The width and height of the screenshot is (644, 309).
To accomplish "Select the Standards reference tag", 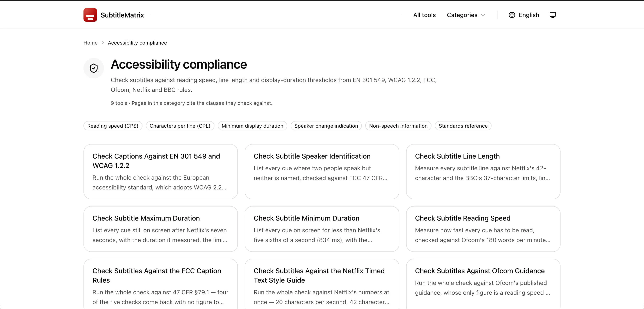I will pos(463,126).
